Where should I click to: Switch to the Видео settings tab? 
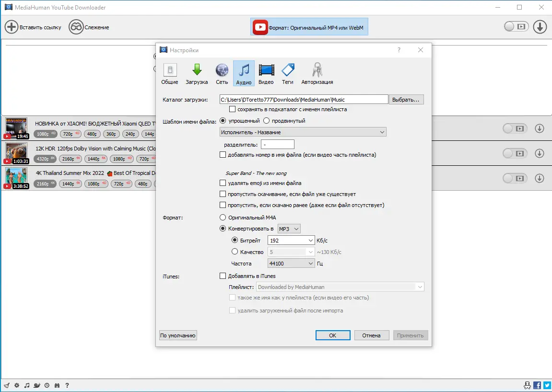pos(266,73)
